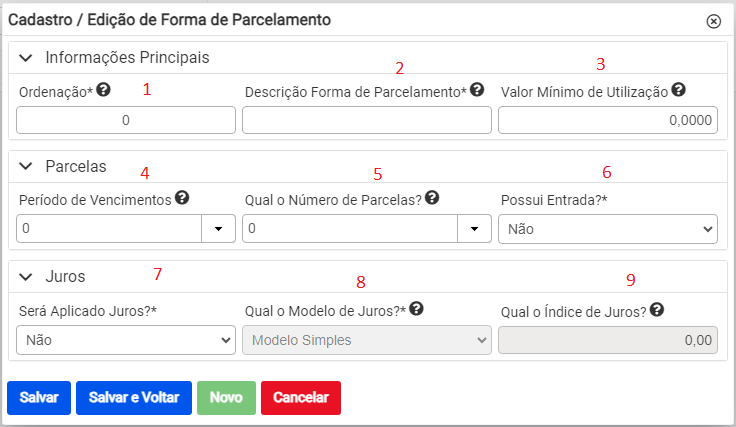Click help icon for Qual o Número de Parcelas
This screenshot has height=427, width=736.
click(x=432, y=198)
